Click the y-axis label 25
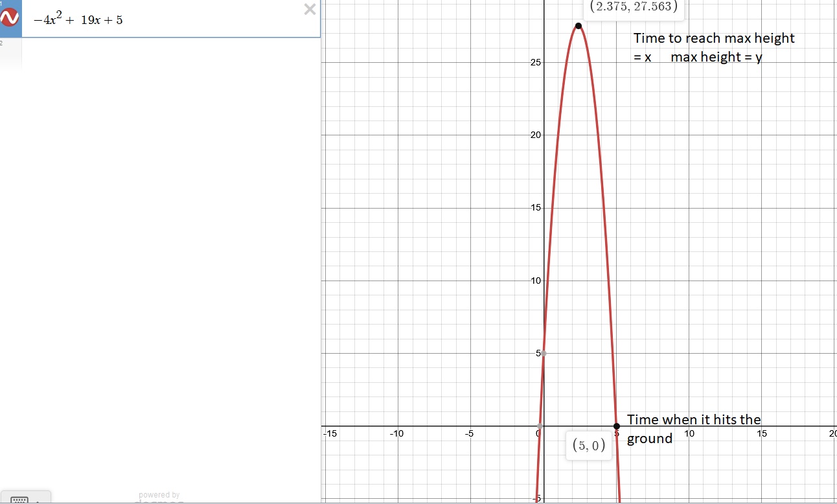This screenshot has width=837, height=504. [536, 63]
